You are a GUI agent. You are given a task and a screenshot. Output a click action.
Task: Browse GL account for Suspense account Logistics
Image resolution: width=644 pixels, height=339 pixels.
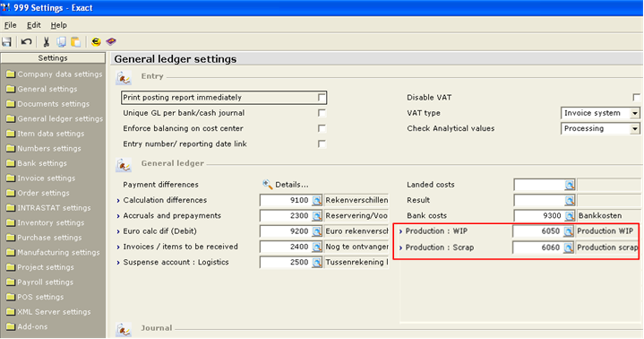(317, 263)
